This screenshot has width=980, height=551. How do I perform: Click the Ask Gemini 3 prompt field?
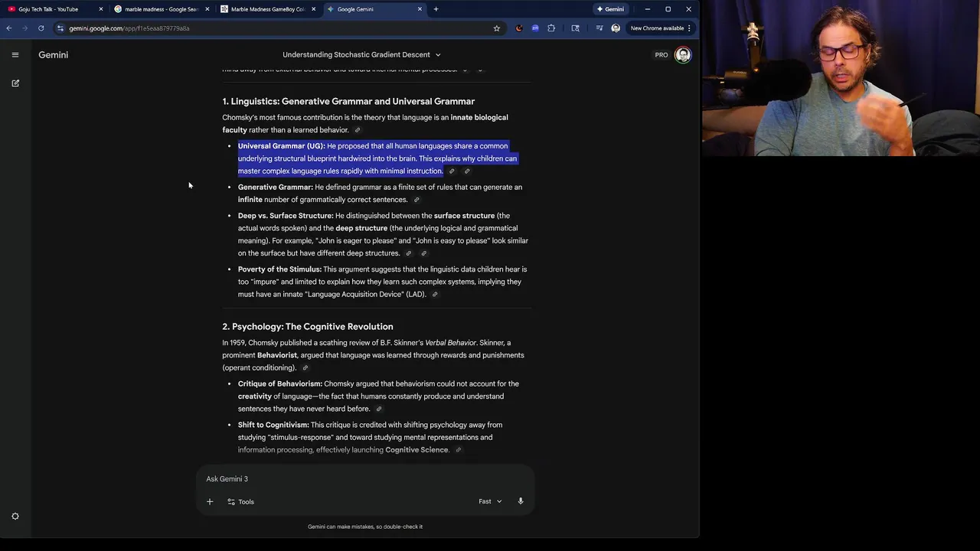(x=365, y=479)
